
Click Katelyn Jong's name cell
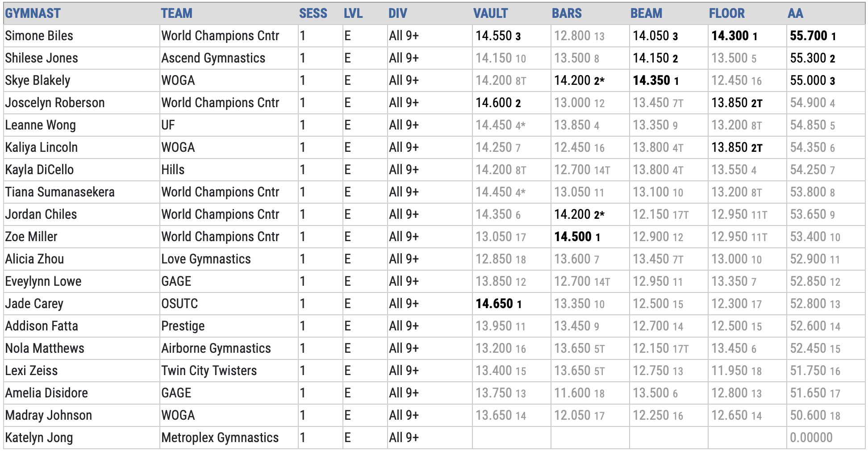pos(39,438)
